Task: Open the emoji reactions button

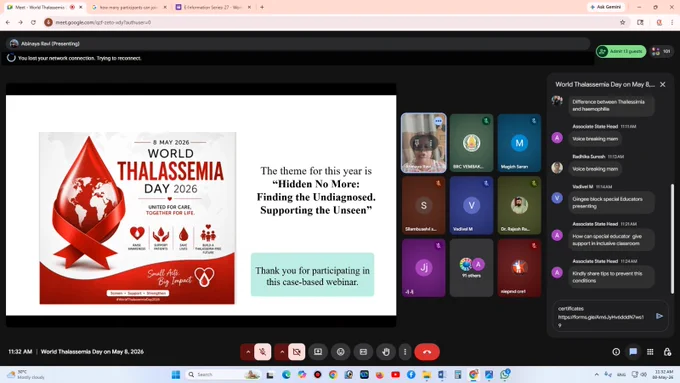Action: tap(340, 352)
